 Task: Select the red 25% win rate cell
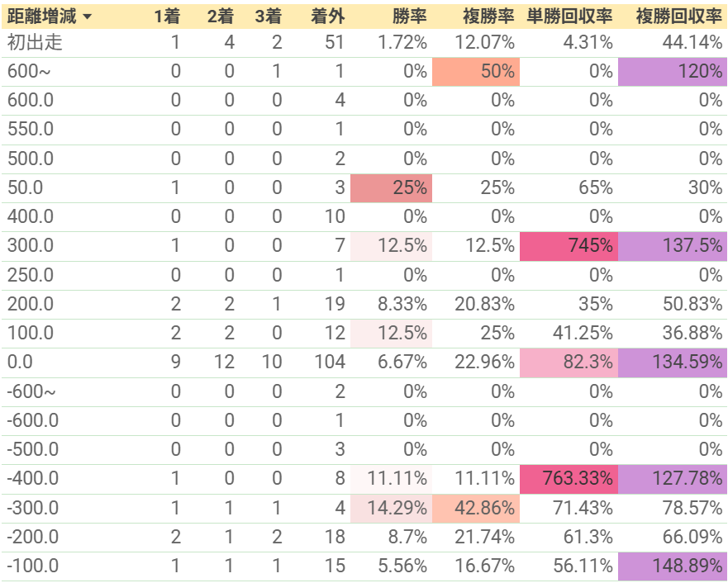click(392, 188)
